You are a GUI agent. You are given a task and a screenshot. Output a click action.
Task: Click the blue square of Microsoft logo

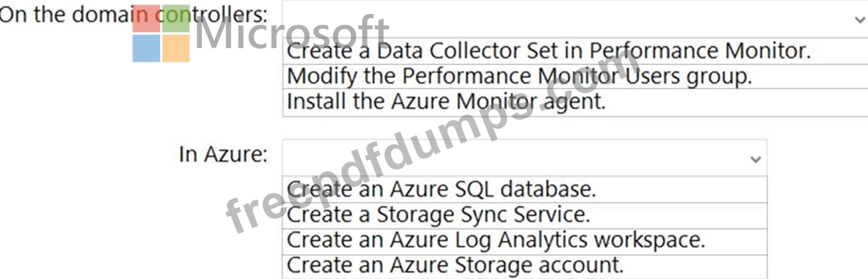coord(146,48)
